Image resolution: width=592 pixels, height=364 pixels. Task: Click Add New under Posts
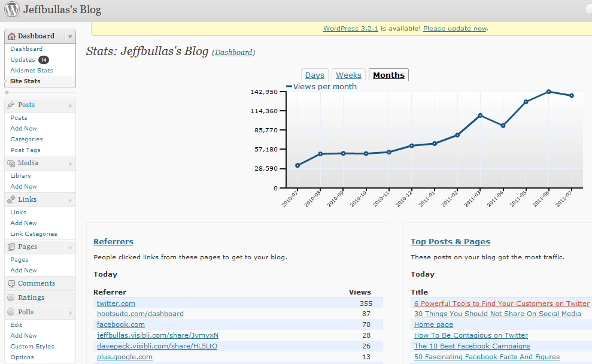[23, 128]
